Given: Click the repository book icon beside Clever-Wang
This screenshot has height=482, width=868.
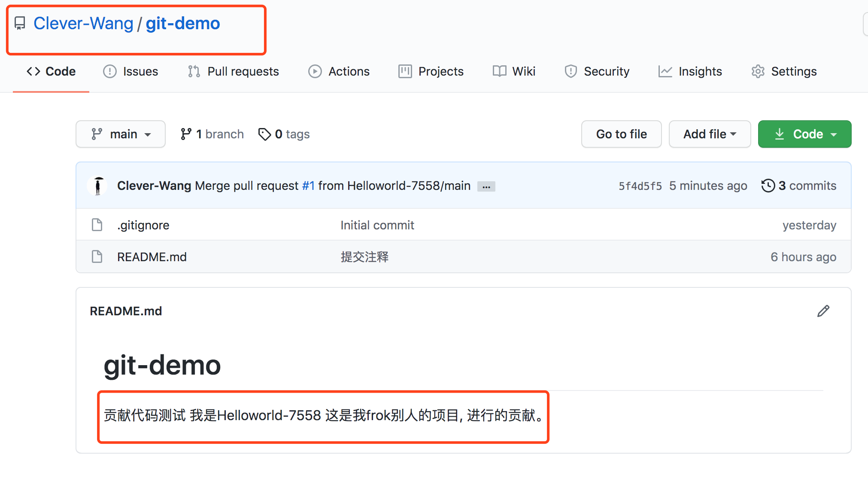Looking at the screenshot, I should tap(20, 23).
